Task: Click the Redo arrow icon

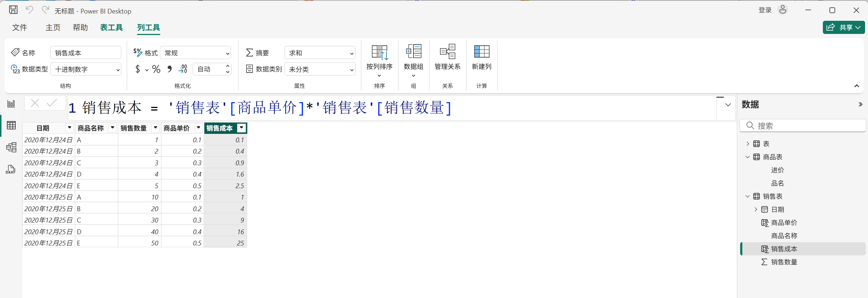Action: (x=45, y=10)
